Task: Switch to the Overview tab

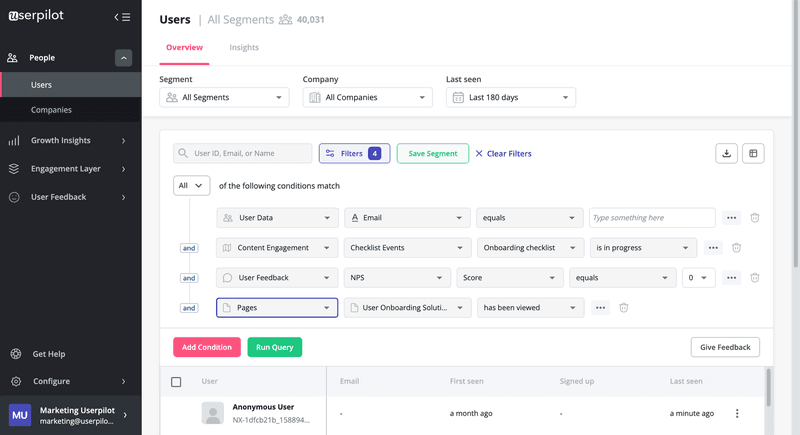Action: pyautogui.click(x=184, y=47)
